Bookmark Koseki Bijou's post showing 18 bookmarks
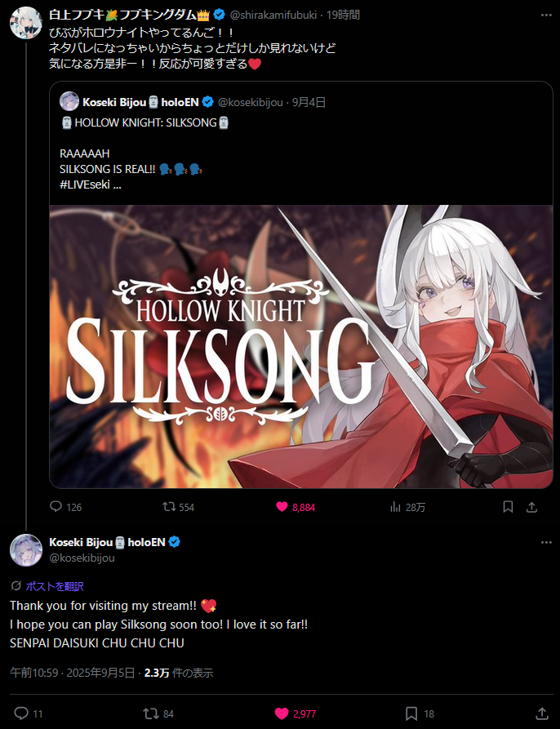 [x=420, y=713]
